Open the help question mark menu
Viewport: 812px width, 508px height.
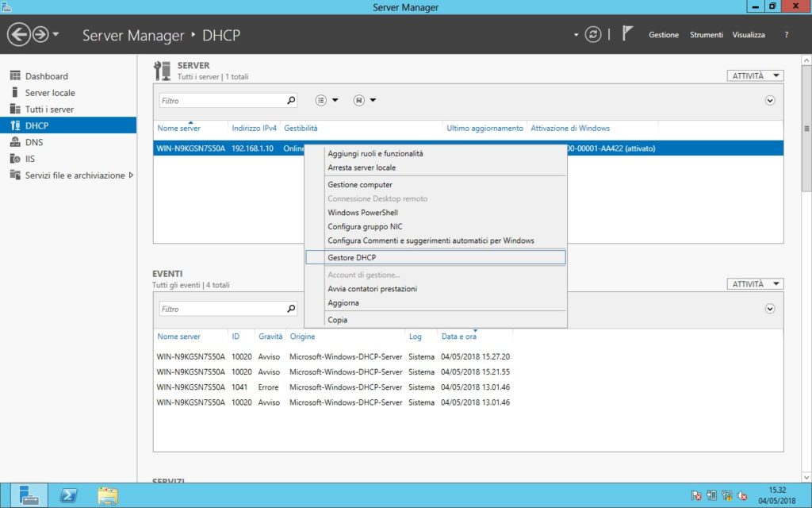pyautogui.click(x=786, y=35)
